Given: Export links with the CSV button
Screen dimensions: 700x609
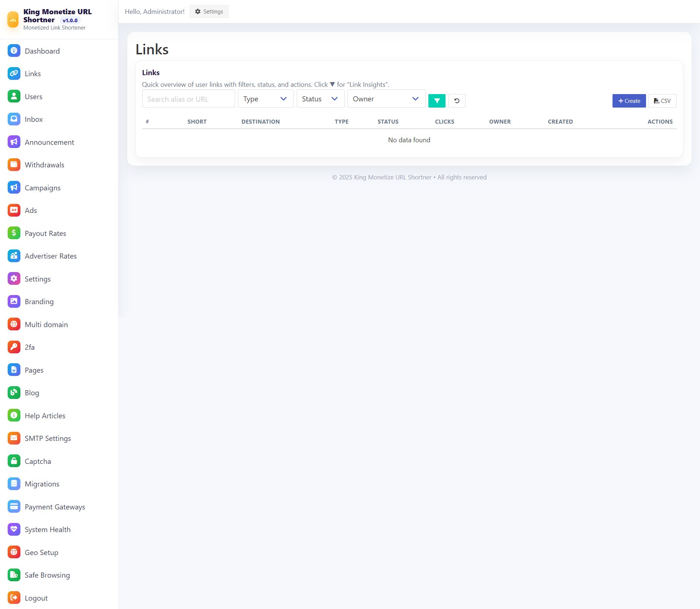Looking at the screenshot, I should 662,101.
